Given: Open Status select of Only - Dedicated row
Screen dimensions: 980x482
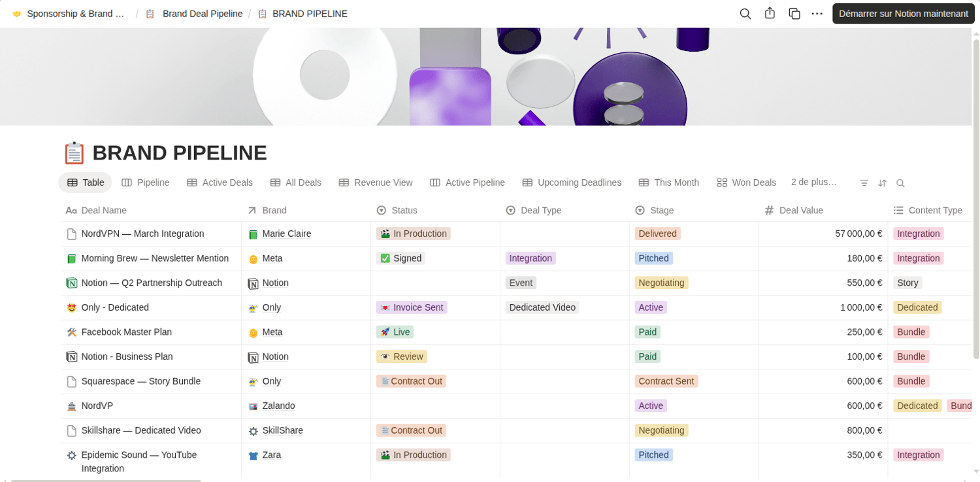Looking at the screenshot, I should tap(435, 307).
